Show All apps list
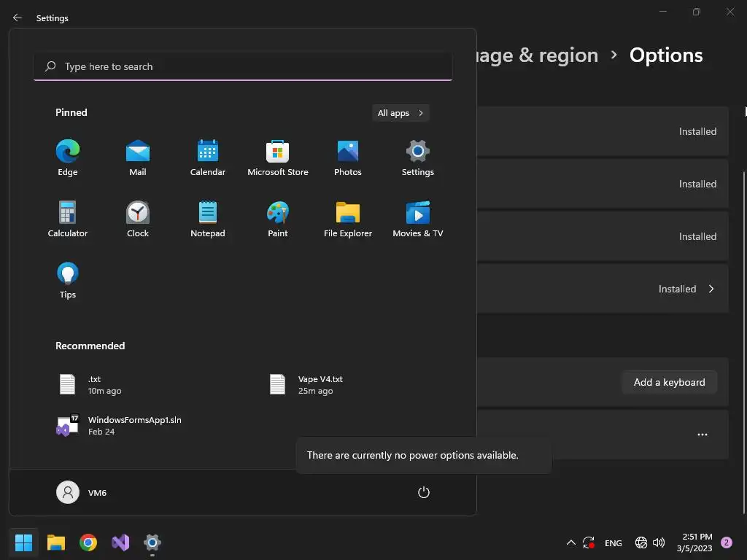Image resolution: width=747 pixels, height=560 pixels. click(400, 113)
